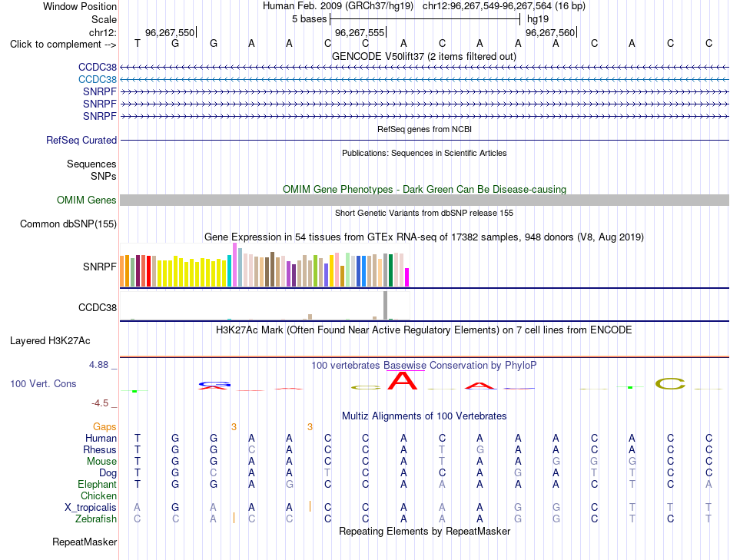Click the SNRPF expression row label
Viewport: 730px width, 560px height.
(x=100, y=267)
